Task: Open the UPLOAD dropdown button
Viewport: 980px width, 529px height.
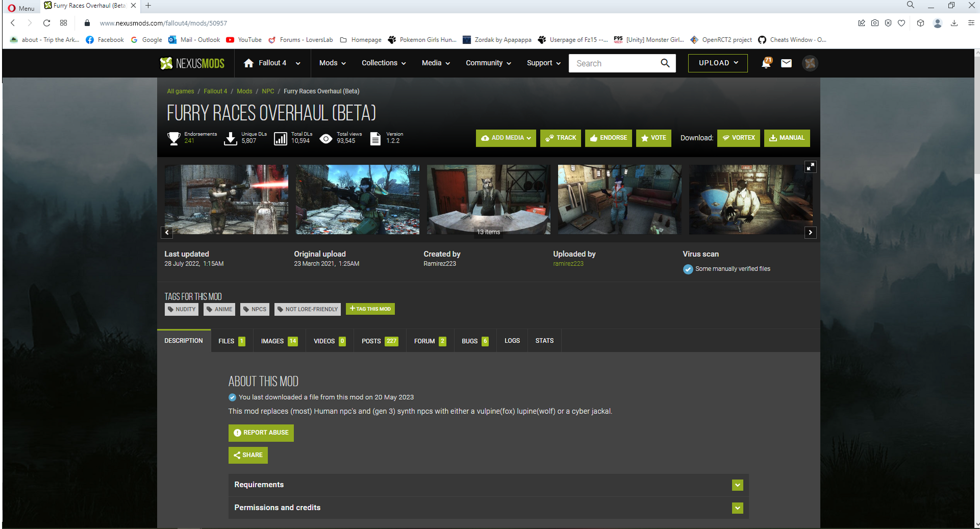Action: (718, 63)
